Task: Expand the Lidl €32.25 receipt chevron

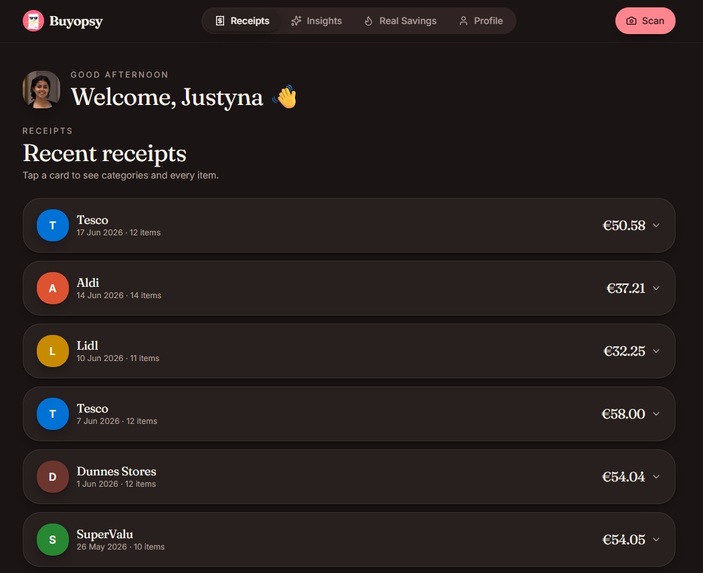Action: (x=656, y=351)
